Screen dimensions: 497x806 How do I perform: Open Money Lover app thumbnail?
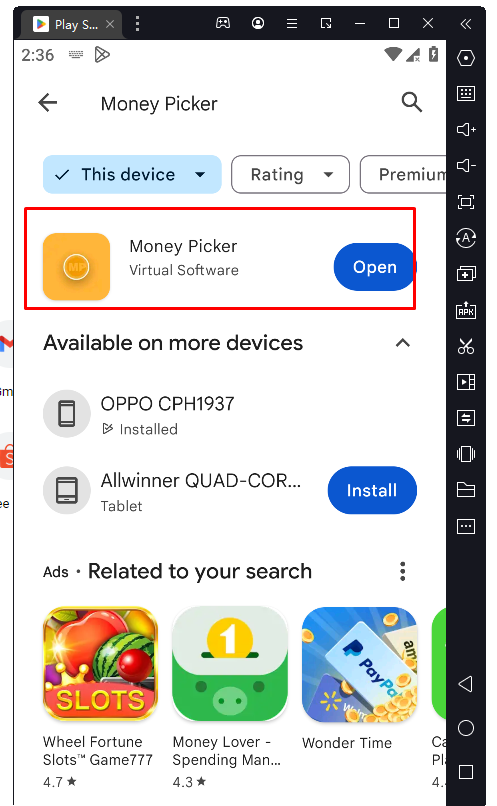230,664
